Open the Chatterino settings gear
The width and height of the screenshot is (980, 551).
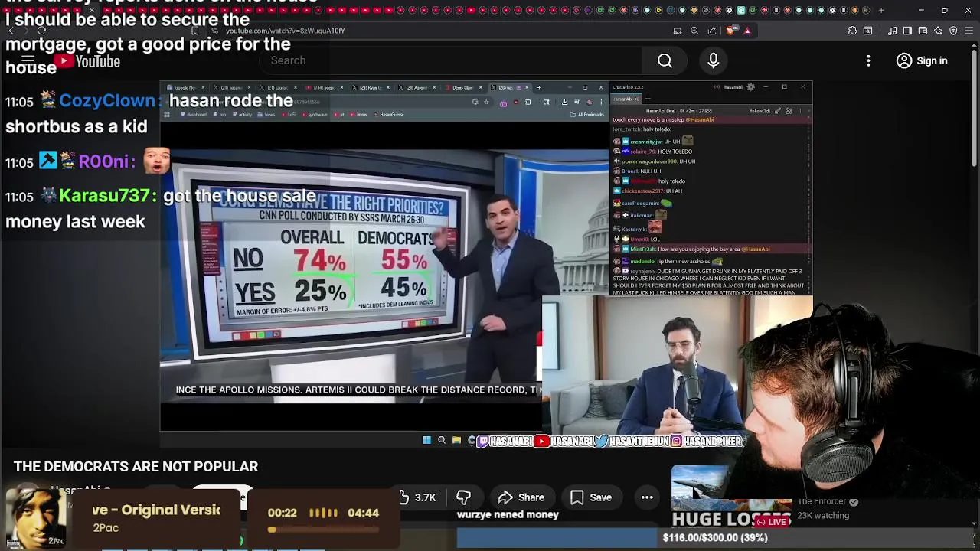tap(750, 87)
